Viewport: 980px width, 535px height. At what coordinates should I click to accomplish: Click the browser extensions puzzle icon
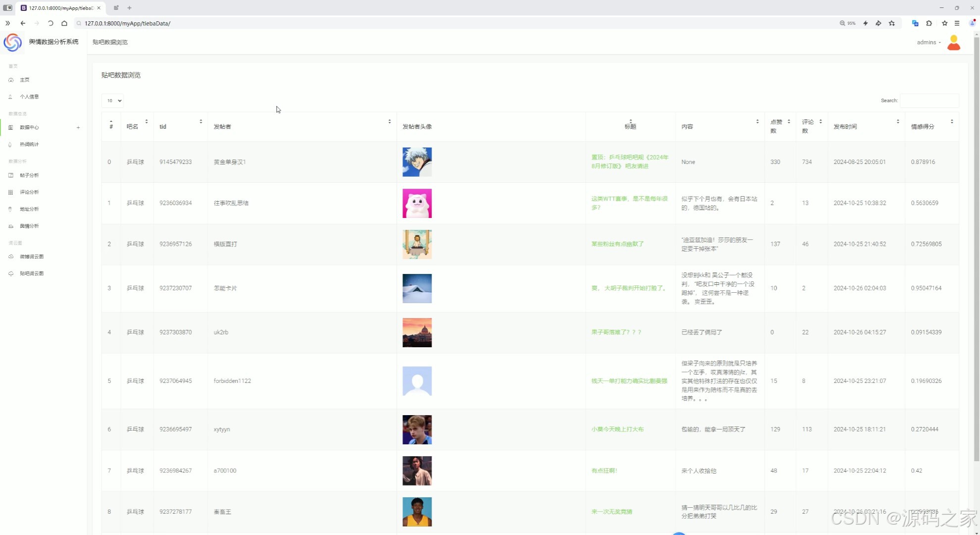929,23
